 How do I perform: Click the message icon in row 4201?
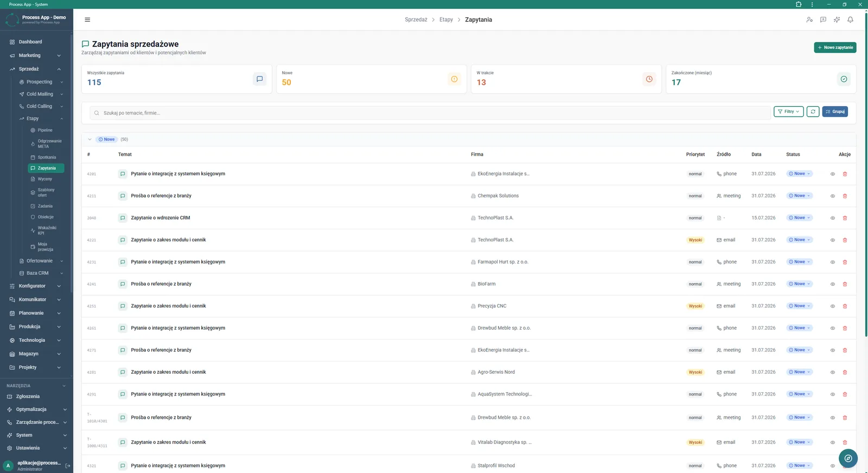pos(123,174)
